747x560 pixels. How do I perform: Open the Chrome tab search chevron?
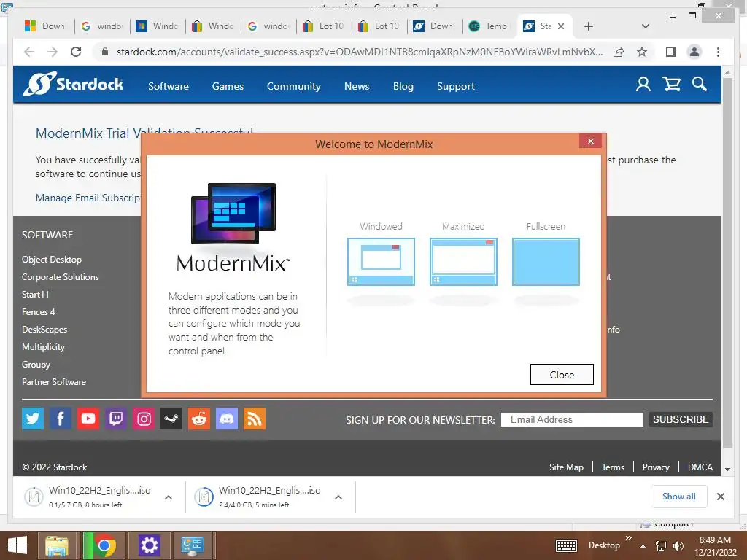tap(646, 26)
